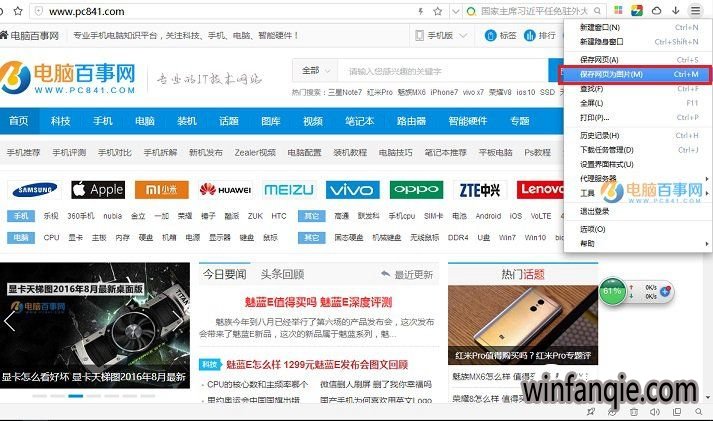Open the 魅蓝E怎么样 1299元 article link

[x=317, y=365]
